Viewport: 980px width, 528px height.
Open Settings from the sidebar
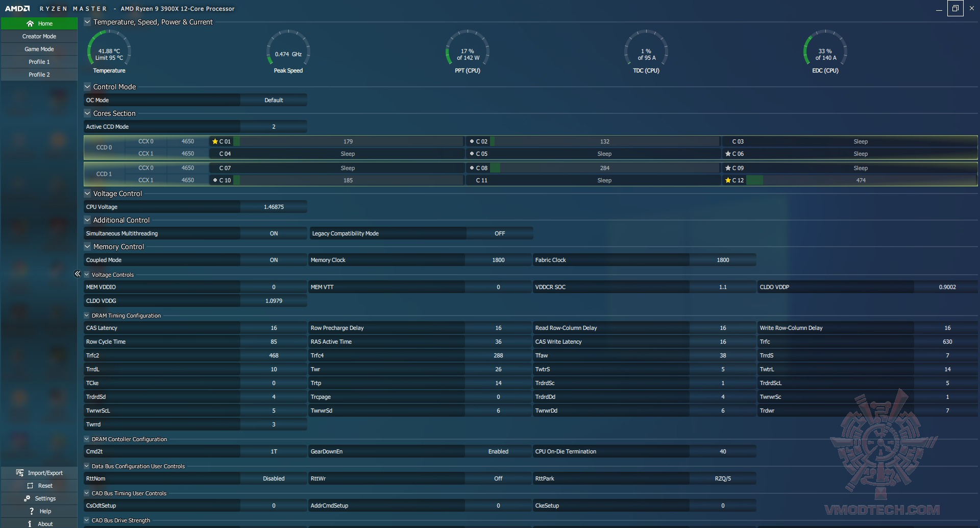pos(39,498)
